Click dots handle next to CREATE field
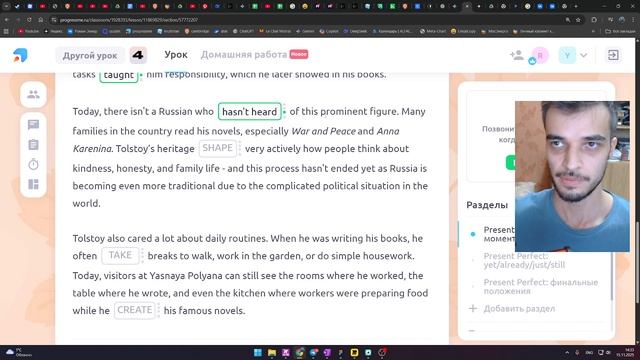This screenshot has width=640, height=360. (159, 310)
